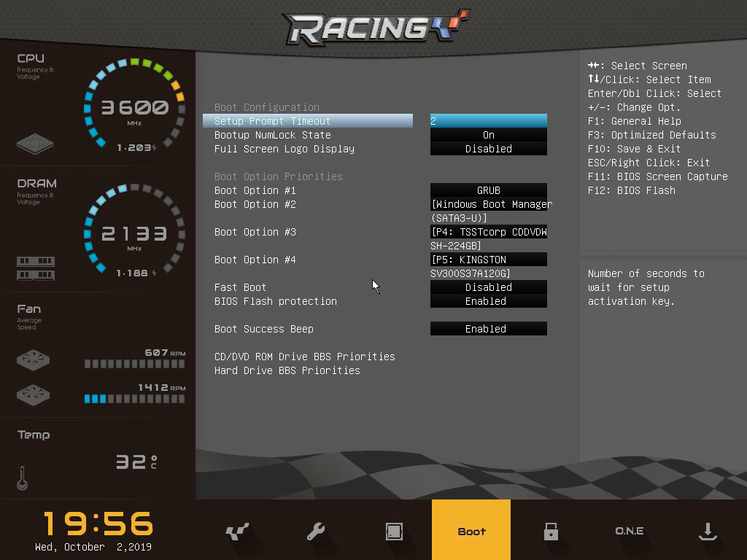The image size is (747, 560).
Task: Toggle Full Screen Logo Display Disabled value
Action: pos(488,149)
